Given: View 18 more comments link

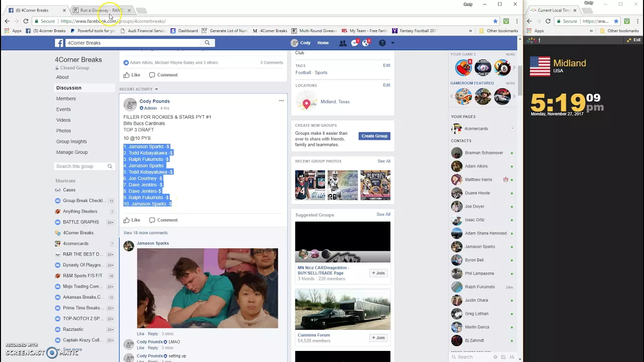Looking at the screenshot, I should tap(145, 233).
